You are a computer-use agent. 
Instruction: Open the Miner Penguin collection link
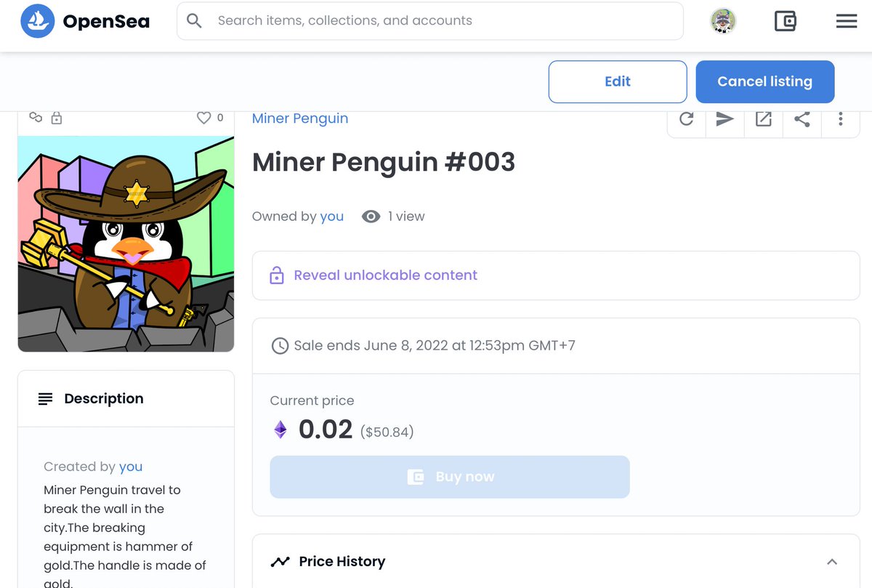pyautogui.click(x=300, y=118)
